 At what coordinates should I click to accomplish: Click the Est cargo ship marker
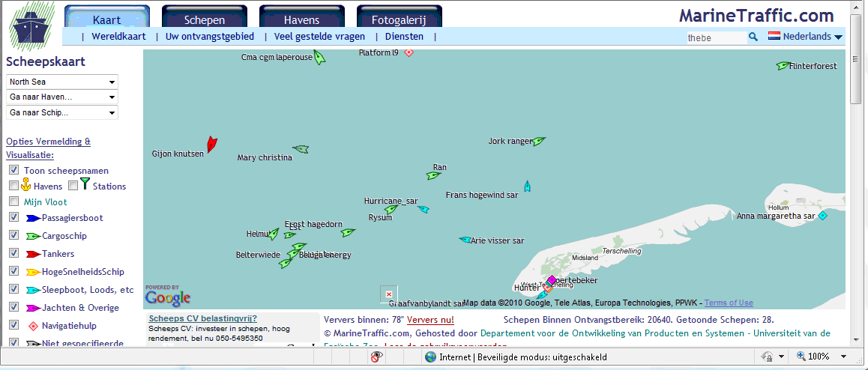289,235
